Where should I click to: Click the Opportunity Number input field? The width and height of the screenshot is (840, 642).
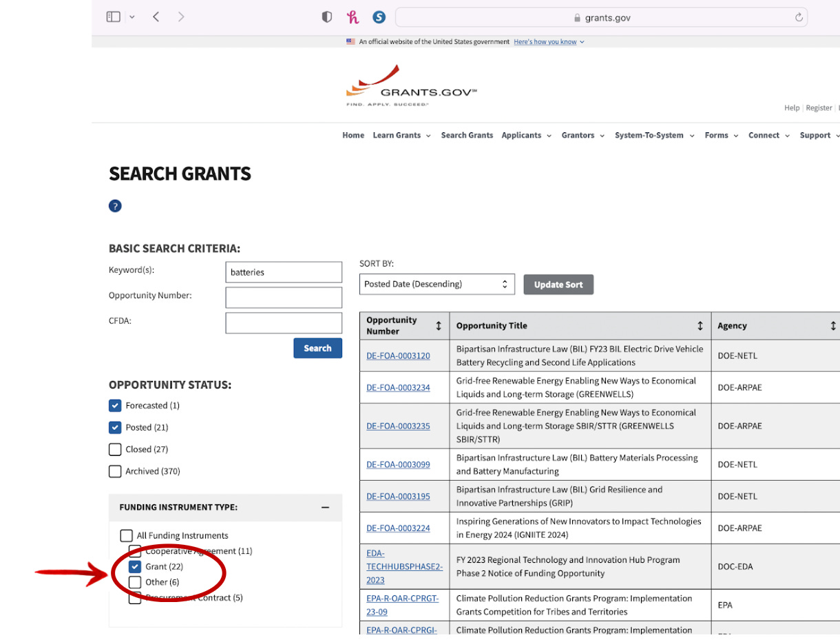coord(284,298)
